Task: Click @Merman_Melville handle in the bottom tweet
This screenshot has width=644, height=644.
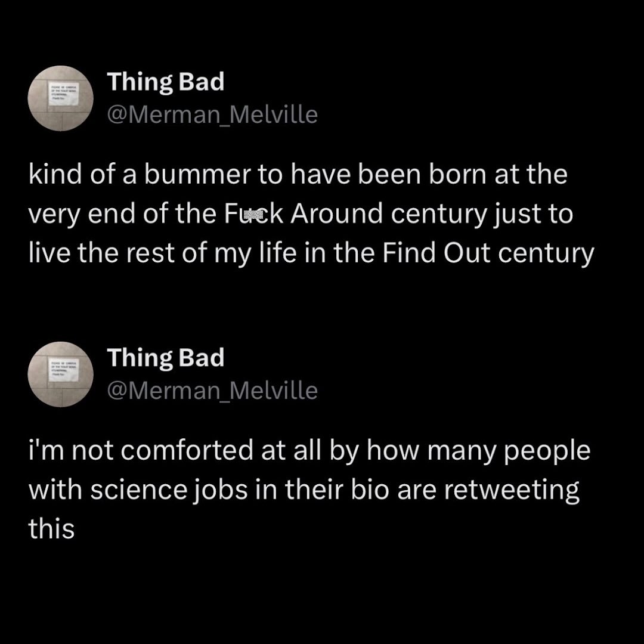Action: [212, 391]
